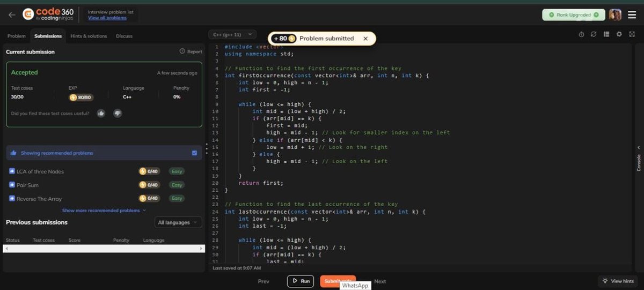Click the Reverse The Array problem icon
This screenshot has width=644, height=290.
[x=12, y=199]
